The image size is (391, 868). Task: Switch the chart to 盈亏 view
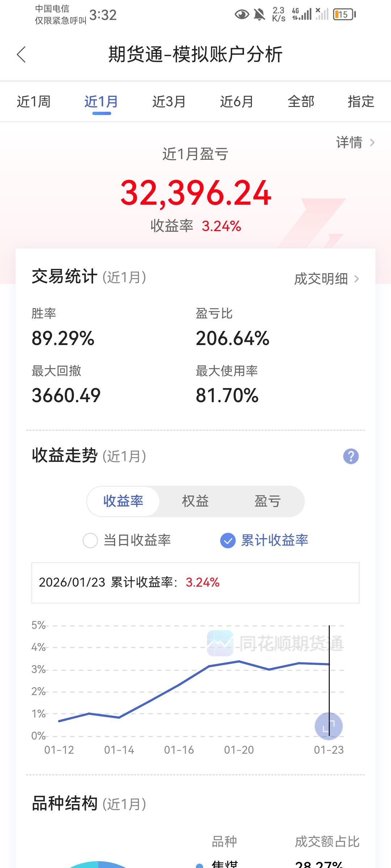point(268,501)
